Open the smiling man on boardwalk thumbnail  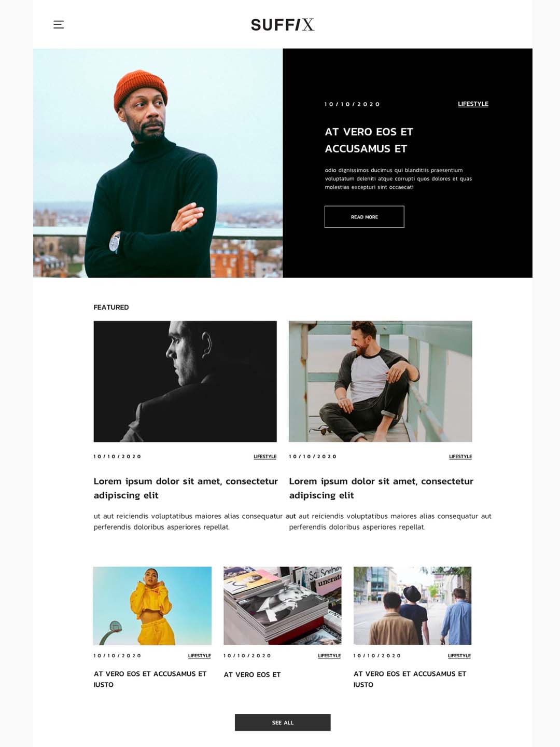coord(380,381)
